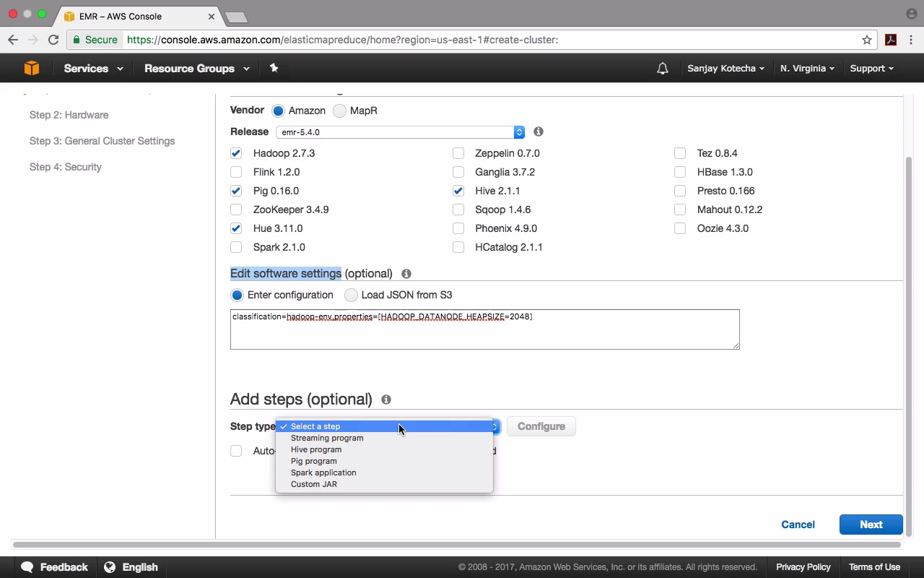Check the Oozie 4.3.0 checkbox
Screen dimensions: 924x578
click(680, 228)
